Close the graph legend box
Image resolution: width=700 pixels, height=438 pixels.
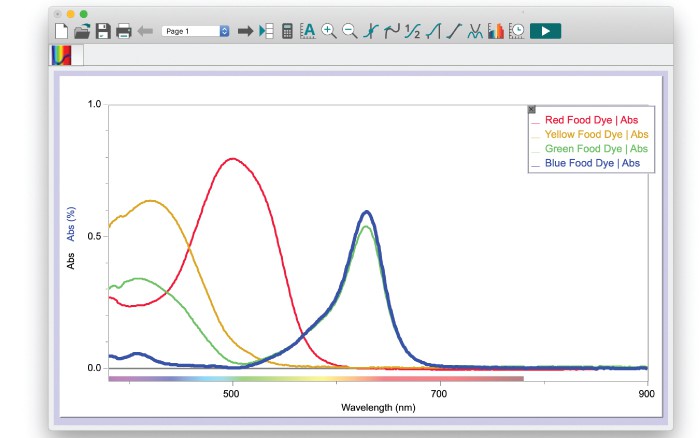532,110
